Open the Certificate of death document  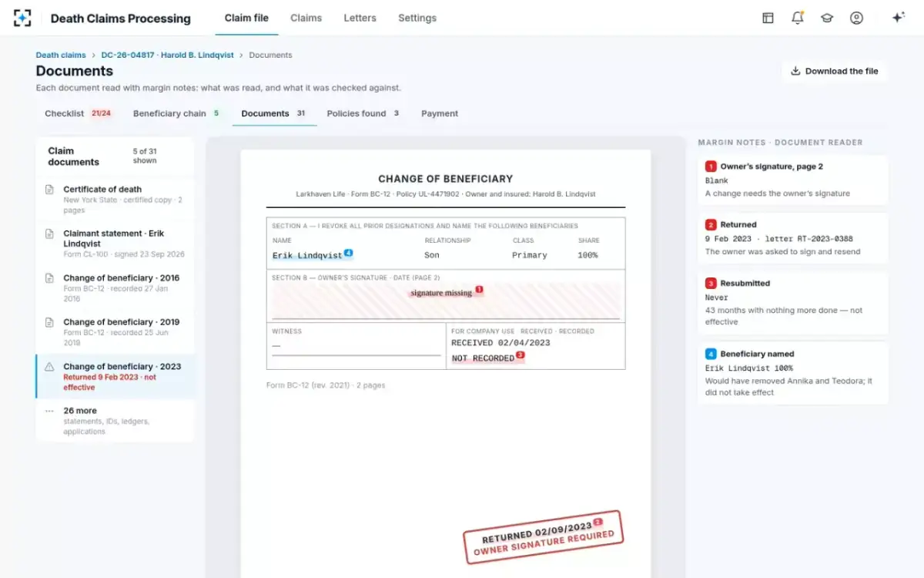[115, 200]
